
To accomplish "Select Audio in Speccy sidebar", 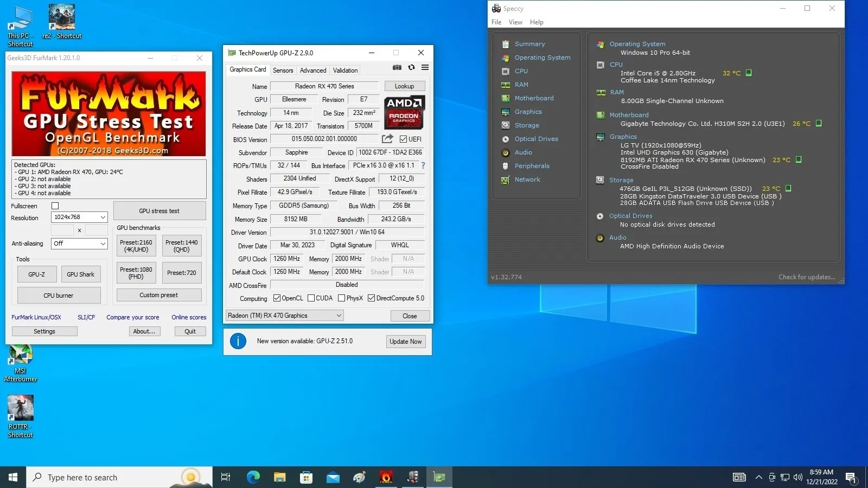I will pos(523,152).
